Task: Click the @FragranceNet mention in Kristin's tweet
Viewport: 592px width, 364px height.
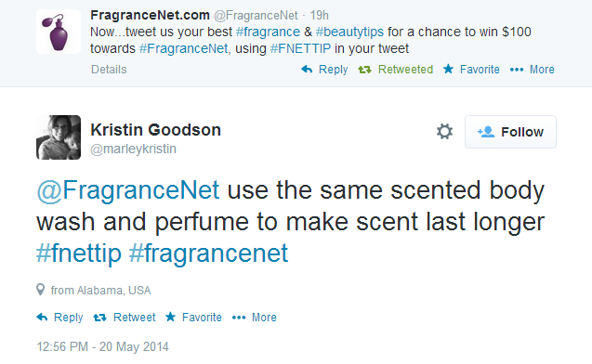Action: (128, 189)
